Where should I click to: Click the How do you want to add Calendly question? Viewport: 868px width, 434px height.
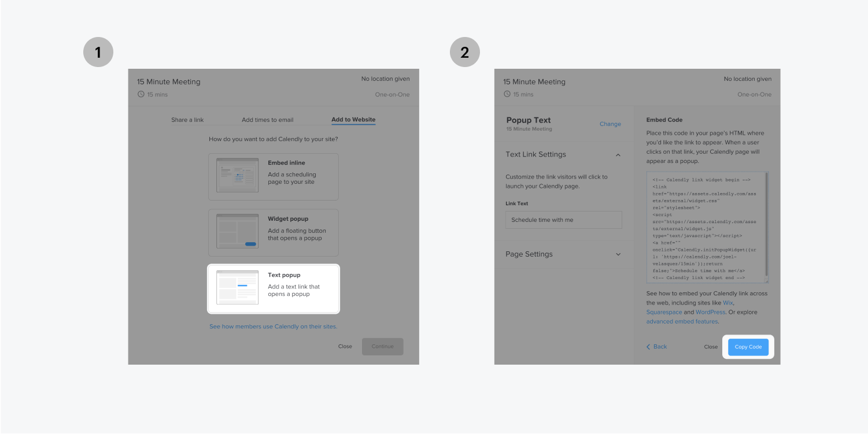point(273,139)
